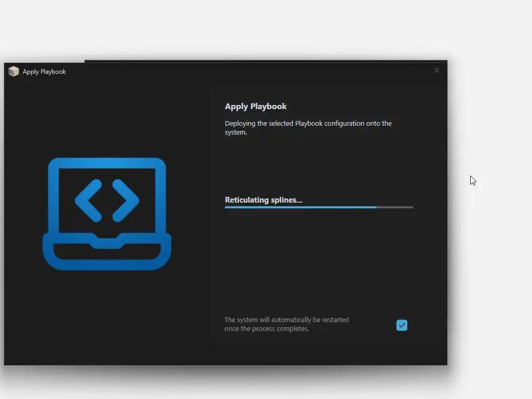The height and width of the screenshot is (399, 532).
Task: Close the Apply Playbook window
Action: [x=436, y=70]
